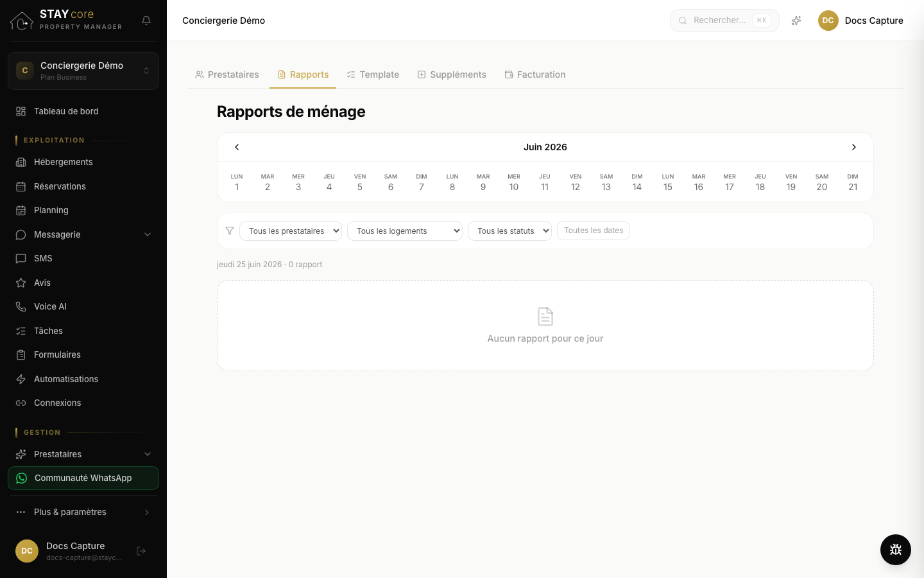The height and width of the screenshot is (578, 924).
Task: Select Sunday 21 in calendar strip
Action: tap(853, 182)
